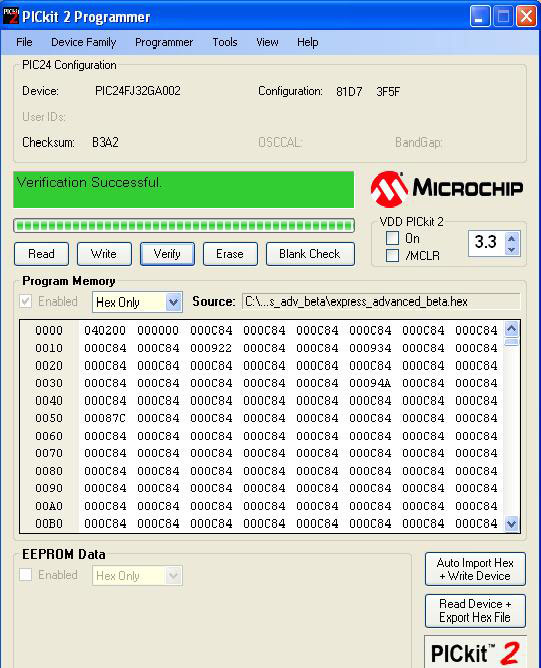Enable the VDD PICkit 2 On checkbox

(x=392, y=238)
